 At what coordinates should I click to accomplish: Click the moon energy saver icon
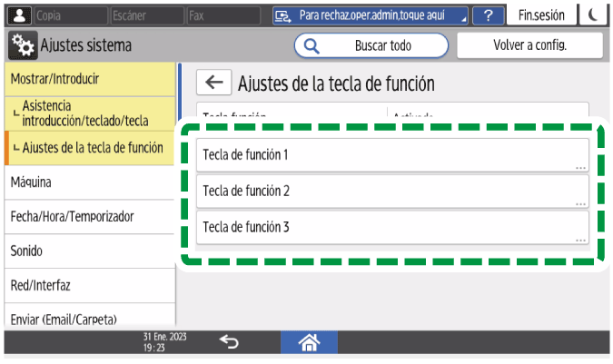click(x=592, y=15)
